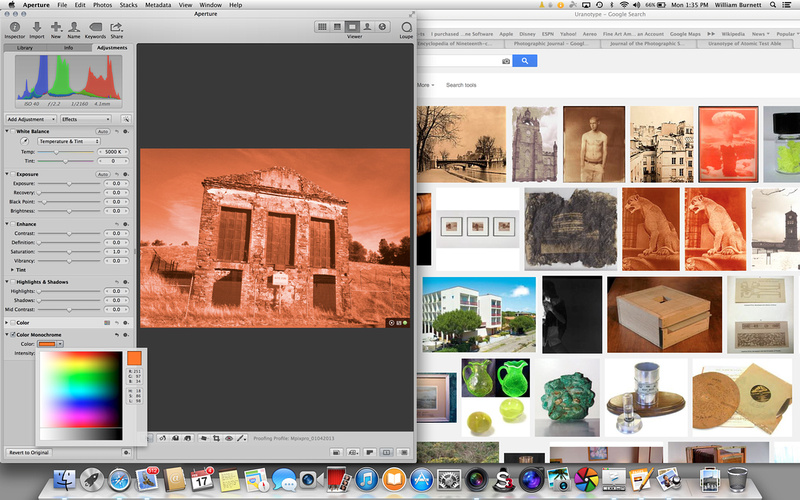The image size is (800, 500).
Task: Show the Places view
Action: pyautogui.click(x=382, y=27)
